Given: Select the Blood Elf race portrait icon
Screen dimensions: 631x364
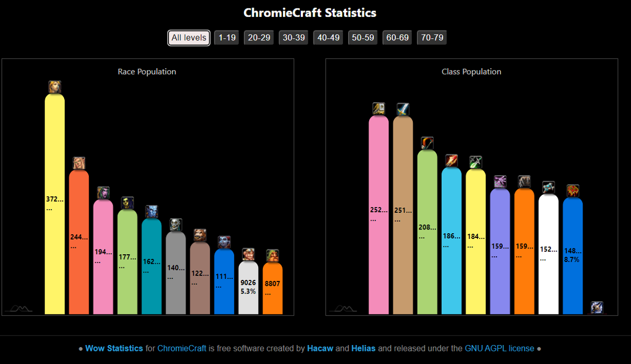Looking at the screenshot, I should click(80, 163).
